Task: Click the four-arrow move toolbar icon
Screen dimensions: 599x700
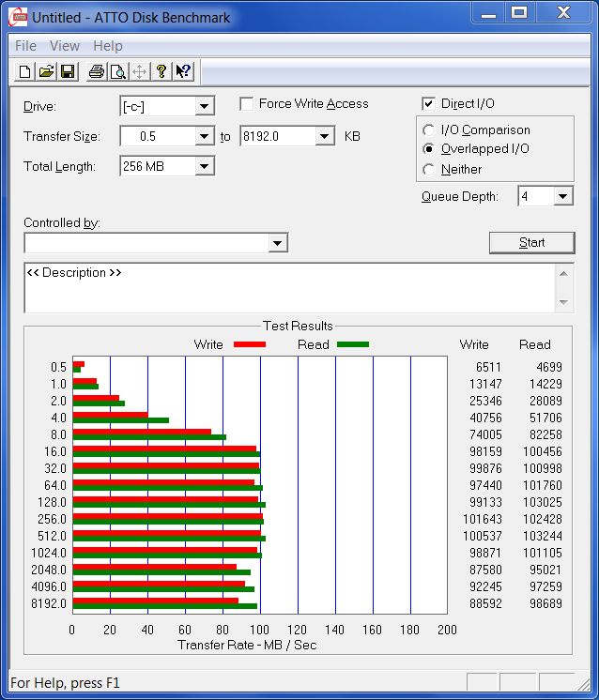Action: pyautogui.click(x=139, y=71)
